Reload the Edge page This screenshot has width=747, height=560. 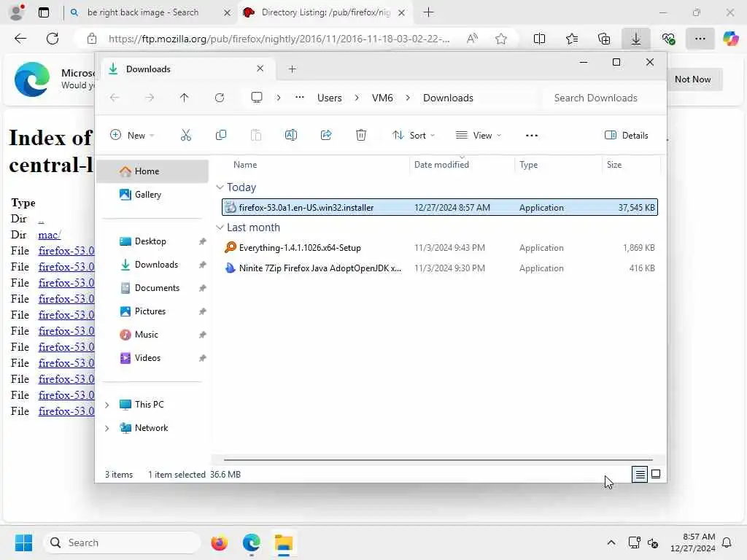point(53,39)
